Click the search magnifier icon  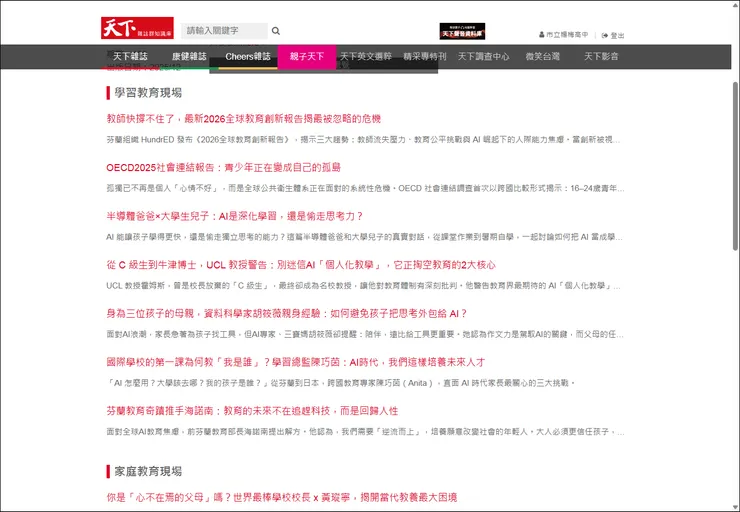point(276,31)
